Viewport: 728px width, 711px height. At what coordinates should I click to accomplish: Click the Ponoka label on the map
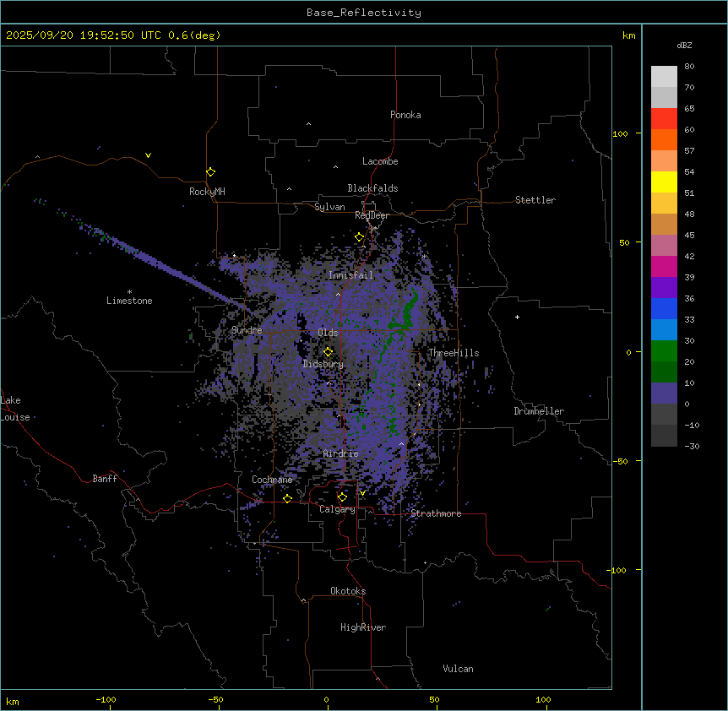pos(405,115)
